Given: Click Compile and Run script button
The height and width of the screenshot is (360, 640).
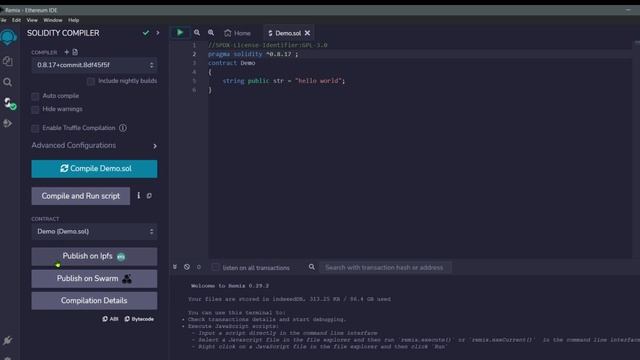Looking at the screenshot, I should (81, 196).
